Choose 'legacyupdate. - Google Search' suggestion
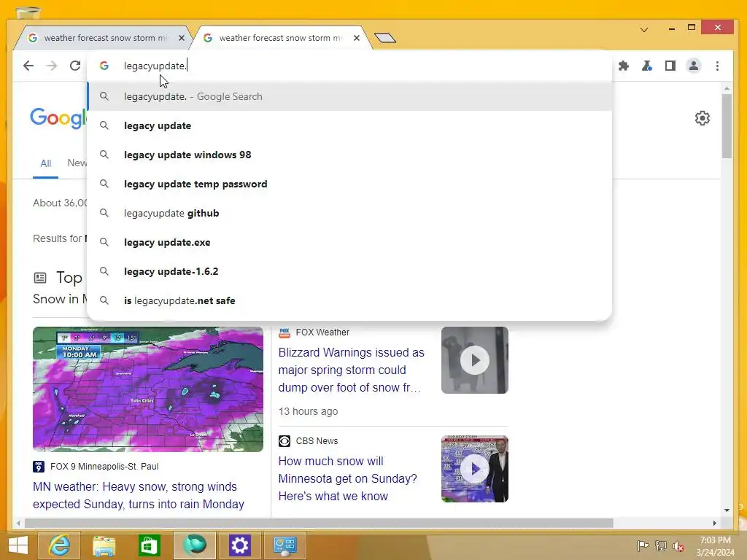 pyautogui.click(x=349, y=97)
